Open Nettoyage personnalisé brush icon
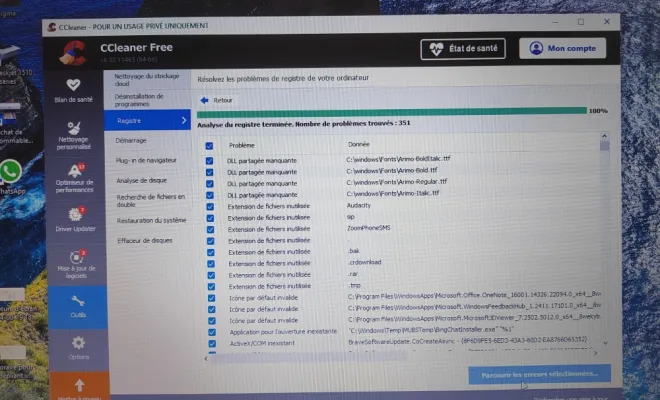The image size is (660, 400). click(x=74, y=128)
